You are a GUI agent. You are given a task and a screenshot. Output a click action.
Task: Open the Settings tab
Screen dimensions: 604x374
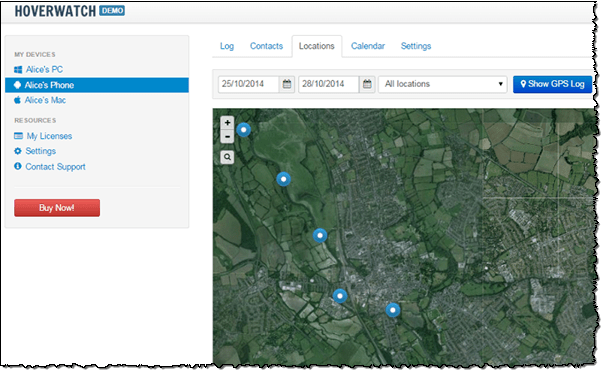tap(416, 46)
